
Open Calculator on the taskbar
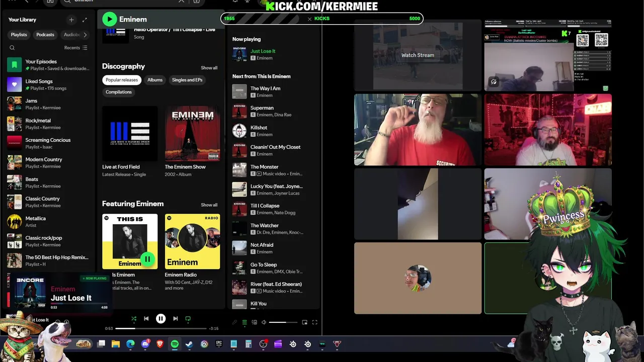pyautogui.click(x=248, y=344)
